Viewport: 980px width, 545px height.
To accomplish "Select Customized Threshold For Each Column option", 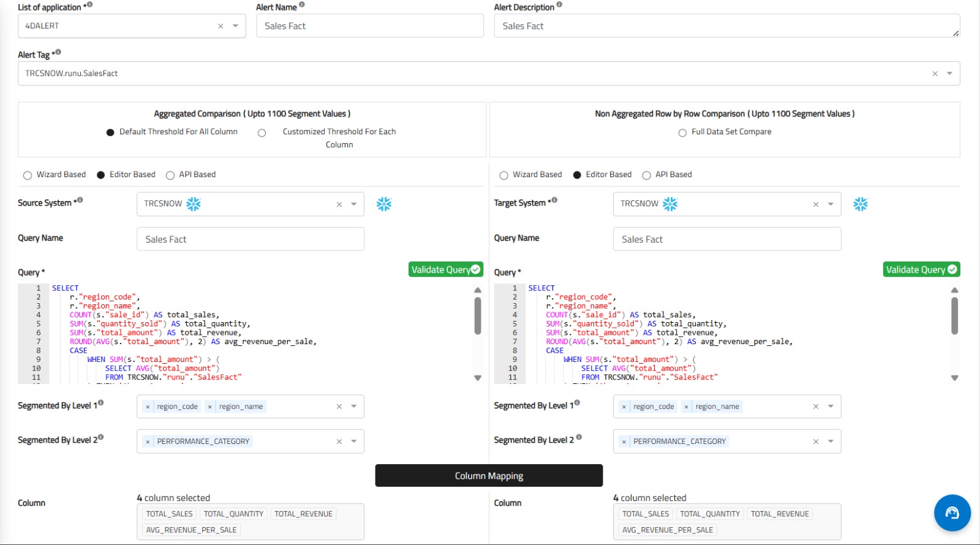I will point(262,133).
